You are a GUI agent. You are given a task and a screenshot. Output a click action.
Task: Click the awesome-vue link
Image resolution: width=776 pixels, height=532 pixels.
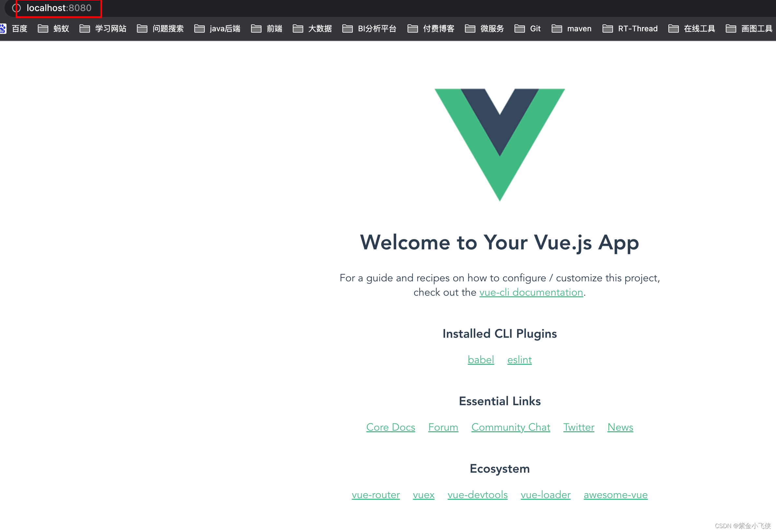pyautogui.click(x=615, y=494)
